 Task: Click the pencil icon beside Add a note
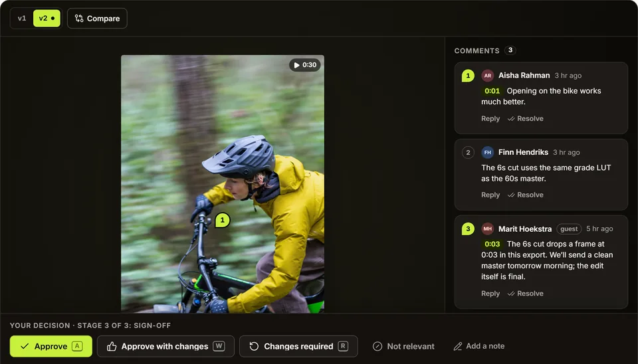458,346
